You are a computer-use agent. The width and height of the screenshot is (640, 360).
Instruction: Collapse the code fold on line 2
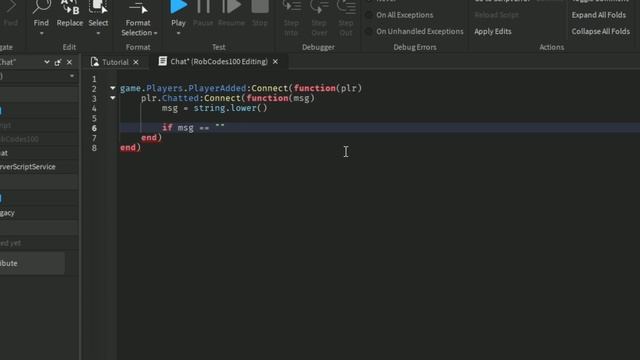(113, 88)
